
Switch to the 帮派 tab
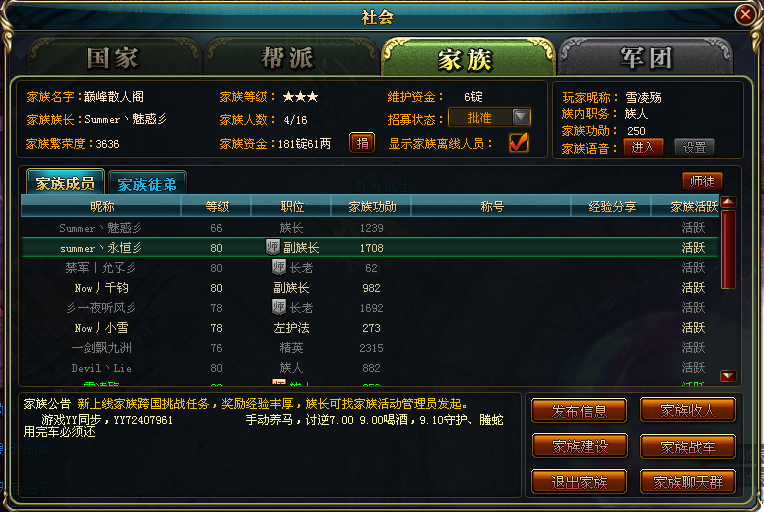[290, 58]
